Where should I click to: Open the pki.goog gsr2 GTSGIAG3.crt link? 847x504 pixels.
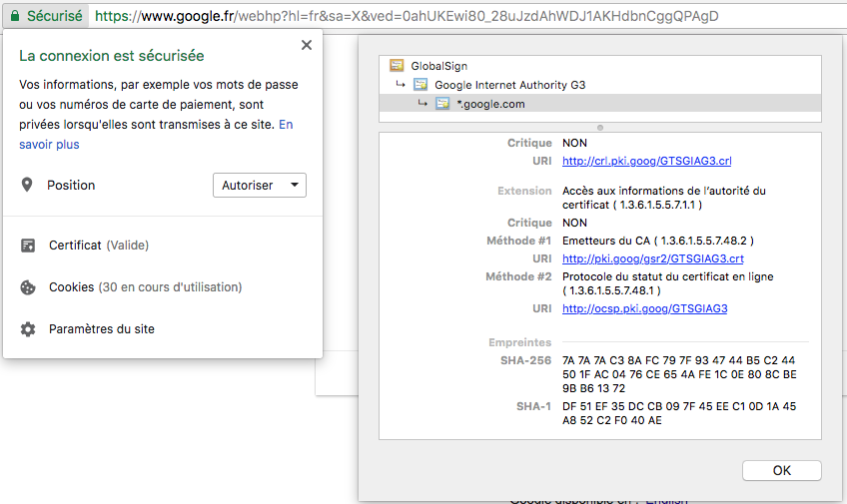(652, 258)
